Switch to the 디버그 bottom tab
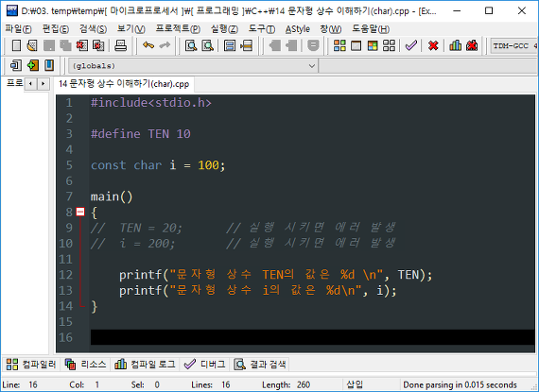This screenshot has width=539, height=392. 205,365
